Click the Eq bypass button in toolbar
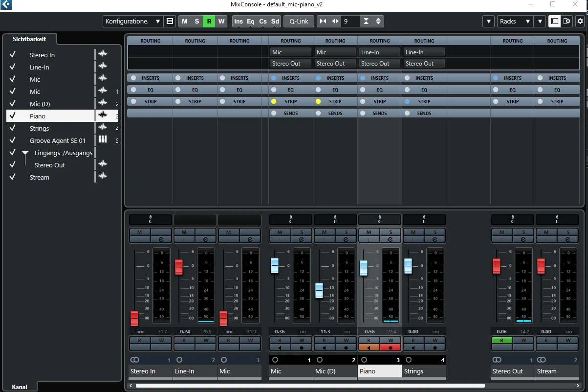588x392 pixels. coord(251,21)
